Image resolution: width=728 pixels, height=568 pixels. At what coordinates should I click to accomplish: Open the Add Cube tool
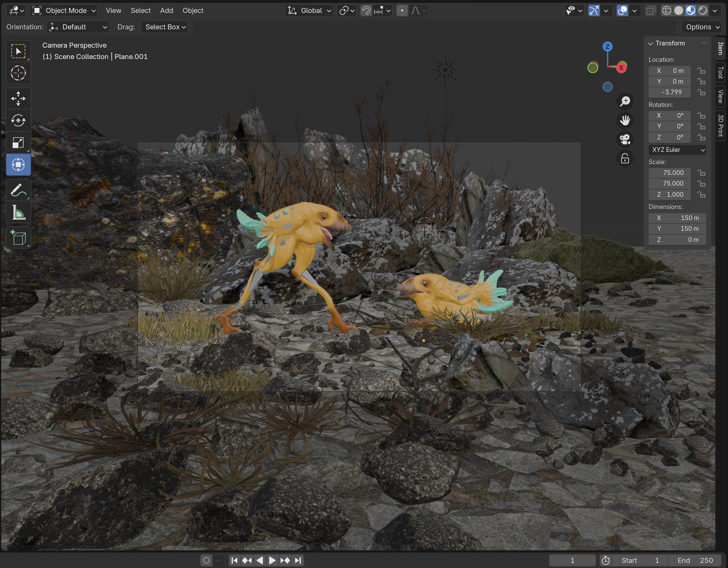18,237
